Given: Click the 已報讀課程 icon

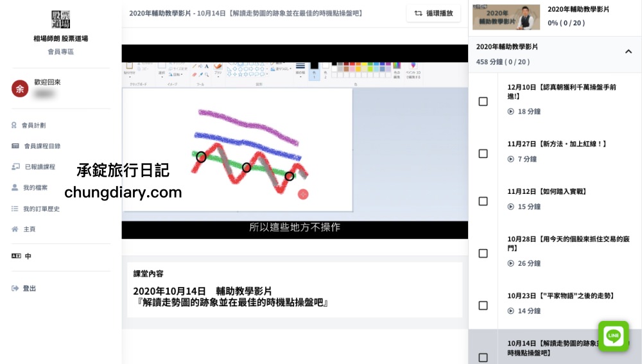Looking at the screenshot, I should [x=15, y=167].
